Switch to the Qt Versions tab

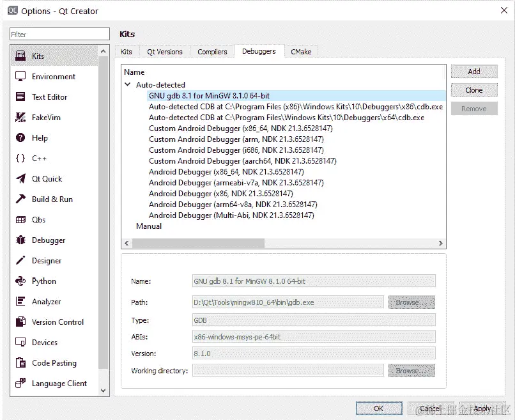[165, 52]
